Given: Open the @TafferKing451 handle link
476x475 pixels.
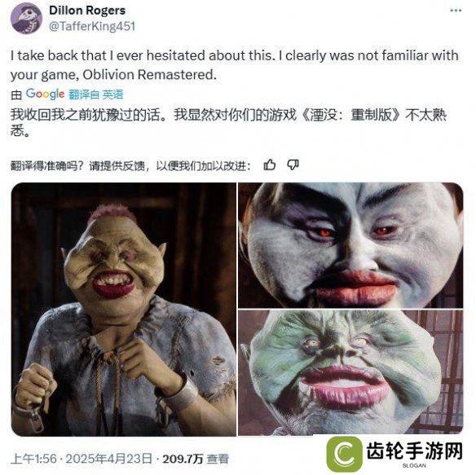Looking at the screenshot, I should pyautogui.click(x=92, y=26).
